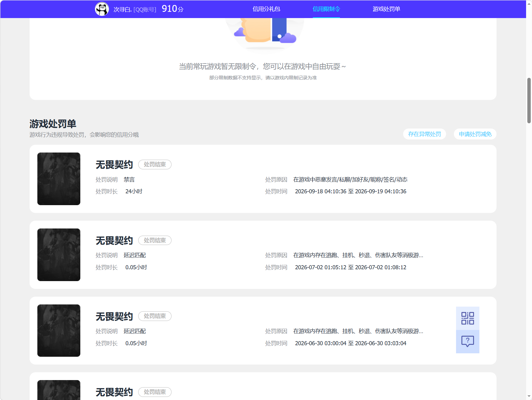Click the time range starting 2026-07-02 01:05:12

click(x=351, y=267)
